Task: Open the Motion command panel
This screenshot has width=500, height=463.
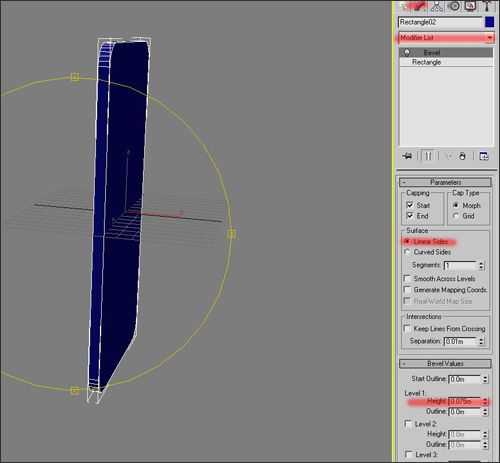Action: (454, 6)
